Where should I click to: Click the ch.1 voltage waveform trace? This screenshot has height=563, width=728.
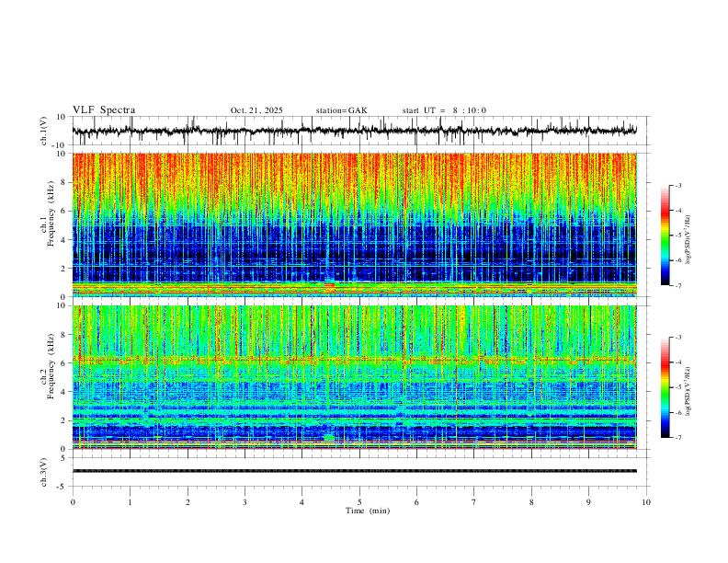354,131
